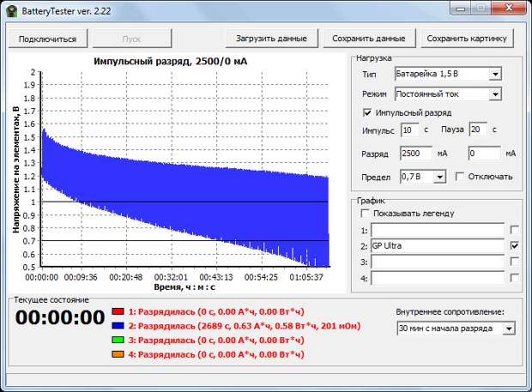Enable the Показывать легенду checkbox
Image resolution: width=532 pixels, height=392 pixels.
pyautogui.click(x=365, y=214)
